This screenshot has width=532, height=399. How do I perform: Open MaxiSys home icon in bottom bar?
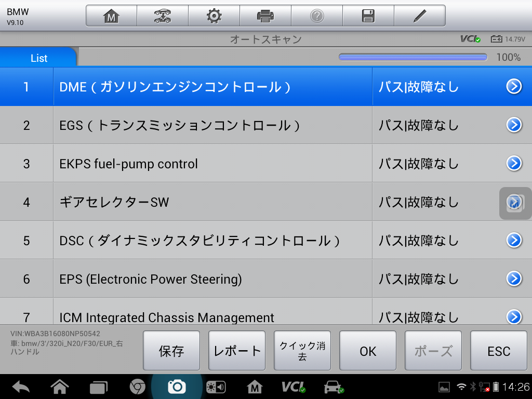(255, 387)
